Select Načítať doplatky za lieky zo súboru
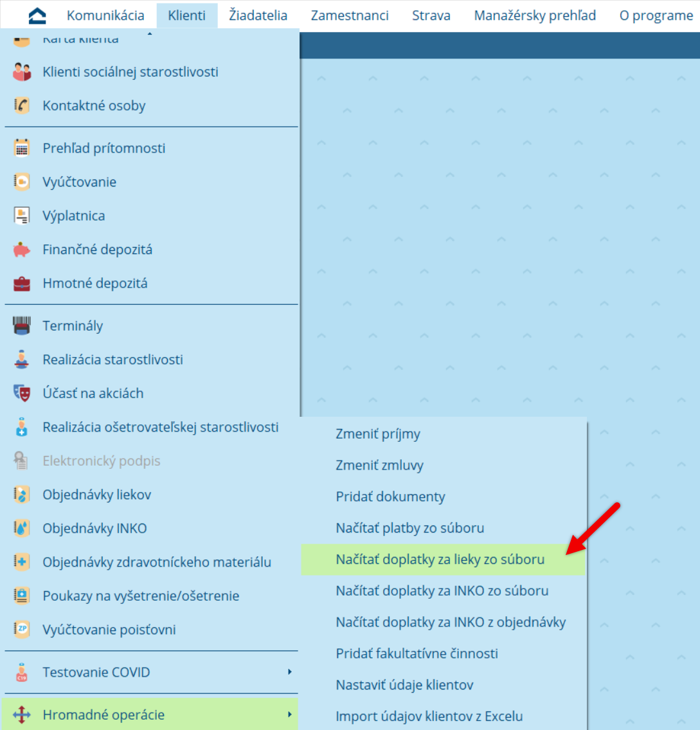The width and height of the screenshot is (700, 730). point(443,560)
